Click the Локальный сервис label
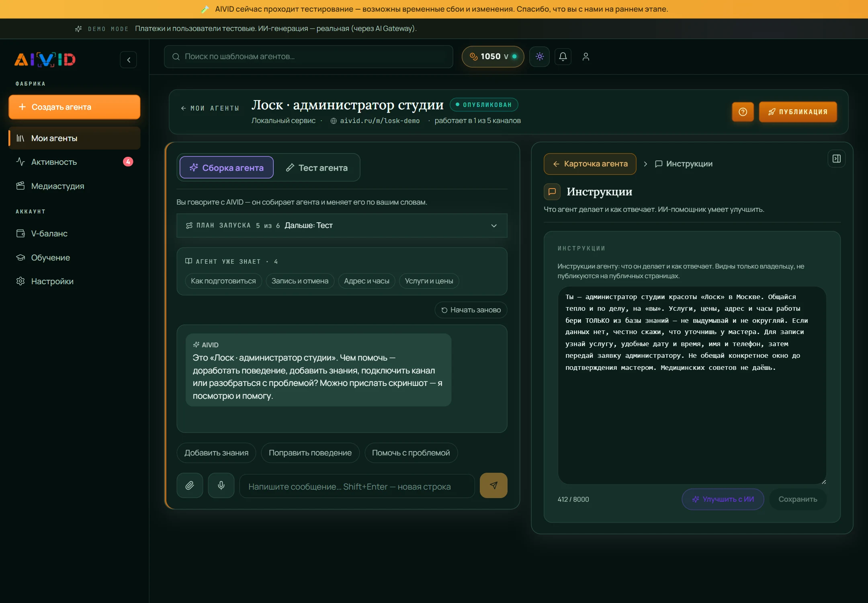868x603 pixels. click(x=283, y=121)
